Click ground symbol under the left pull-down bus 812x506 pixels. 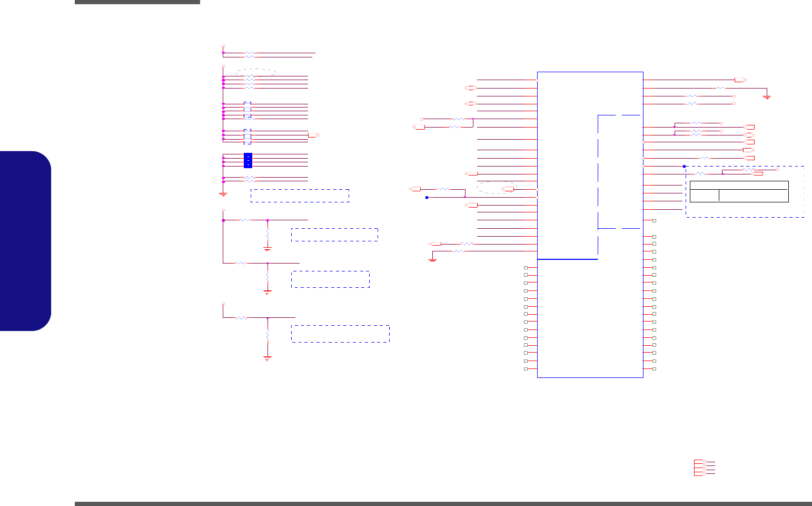click(x=223, y=194)
